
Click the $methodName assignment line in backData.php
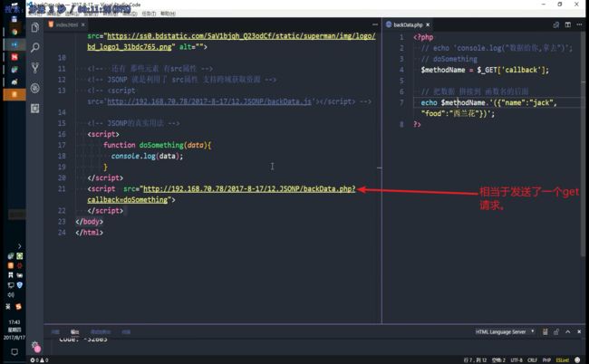click(x=485, y=70)
